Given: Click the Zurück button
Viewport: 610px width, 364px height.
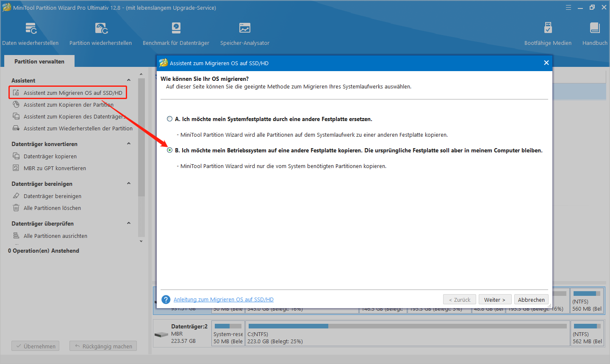Looking at the screenshot, I should point(460,300).
